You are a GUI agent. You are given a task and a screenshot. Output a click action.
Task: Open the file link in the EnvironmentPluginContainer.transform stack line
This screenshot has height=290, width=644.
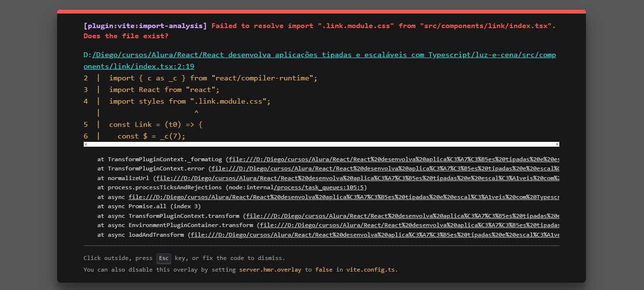click(x=410, y=225)
